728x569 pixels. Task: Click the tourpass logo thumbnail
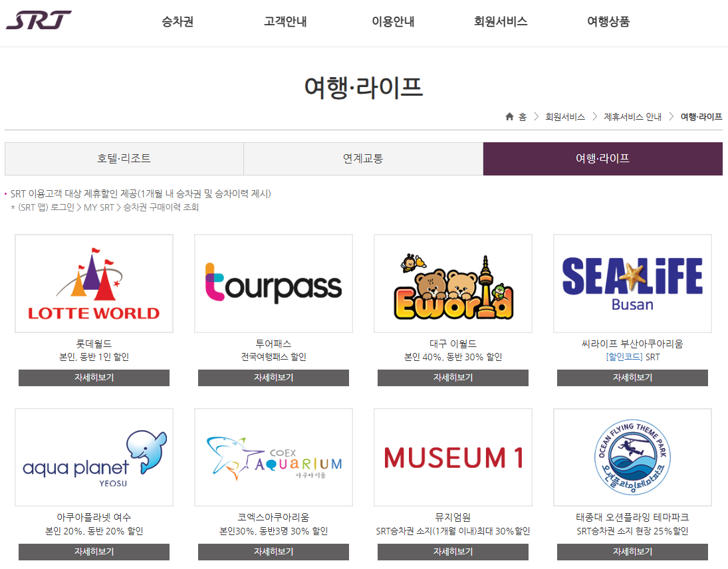pos(273,284)
